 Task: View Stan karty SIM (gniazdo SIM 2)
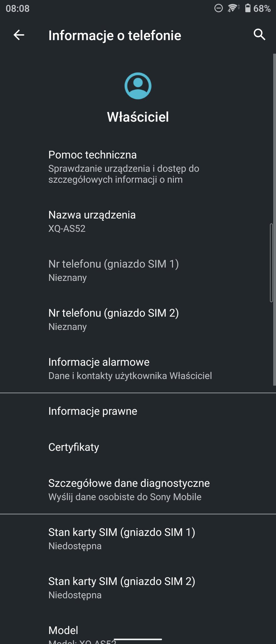click(138, 588)
